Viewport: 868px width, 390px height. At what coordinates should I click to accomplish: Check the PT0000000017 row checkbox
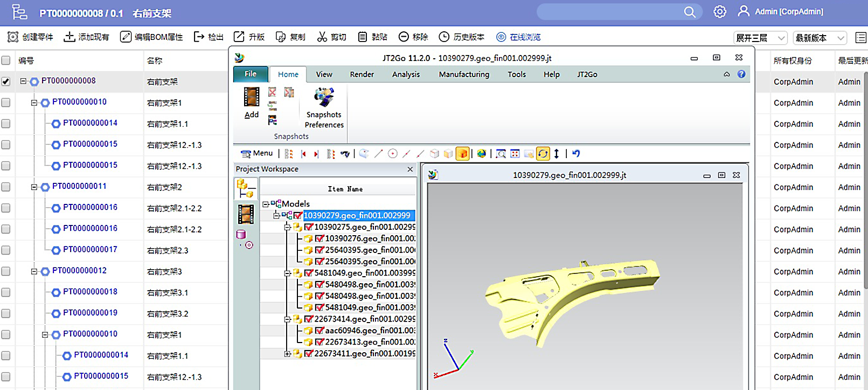6,250
